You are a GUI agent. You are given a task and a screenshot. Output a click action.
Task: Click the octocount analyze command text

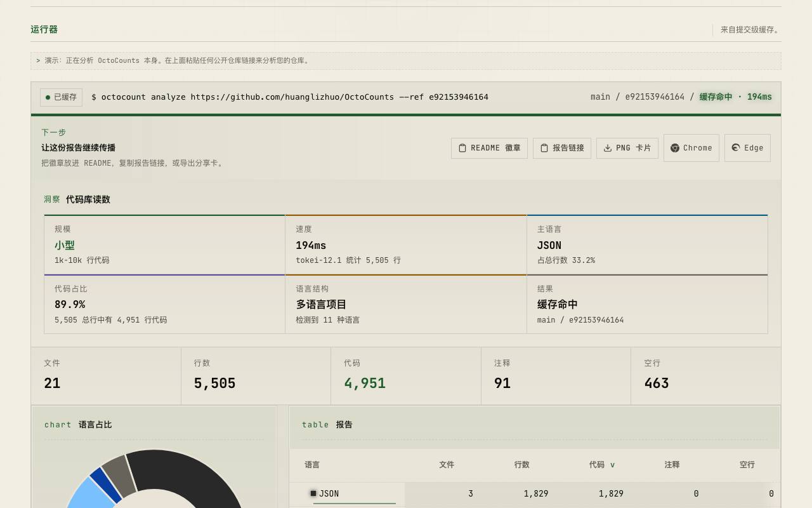click(x=290, y=97)
